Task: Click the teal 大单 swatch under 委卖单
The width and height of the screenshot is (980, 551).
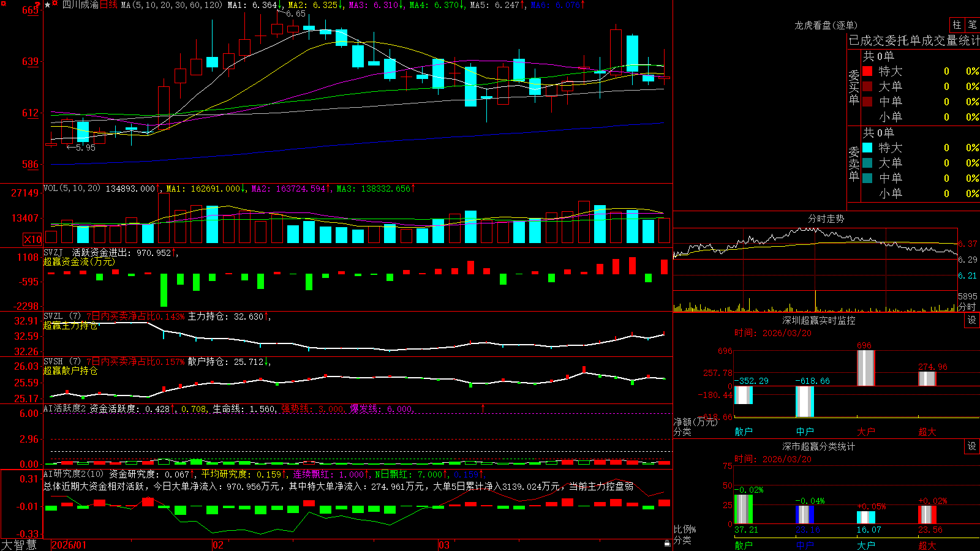Action: [867, 163]
